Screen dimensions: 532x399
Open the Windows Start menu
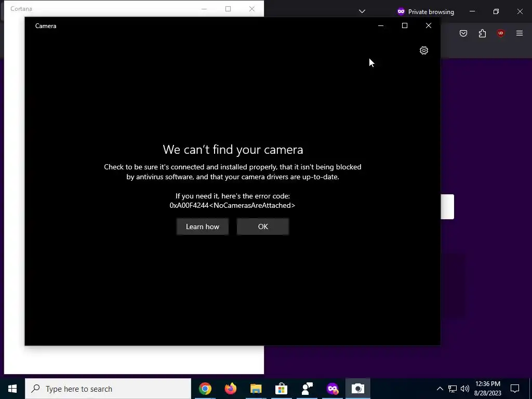pos(12,389)
